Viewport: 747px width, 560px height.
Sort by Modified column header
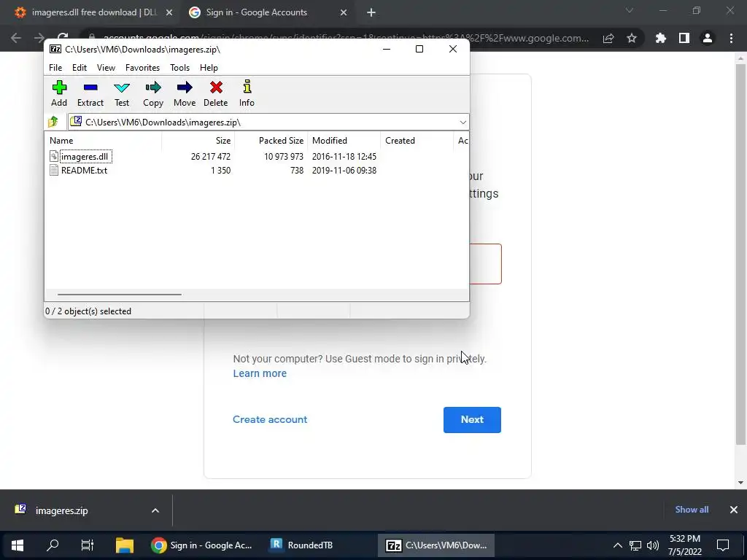pos(344,141)
